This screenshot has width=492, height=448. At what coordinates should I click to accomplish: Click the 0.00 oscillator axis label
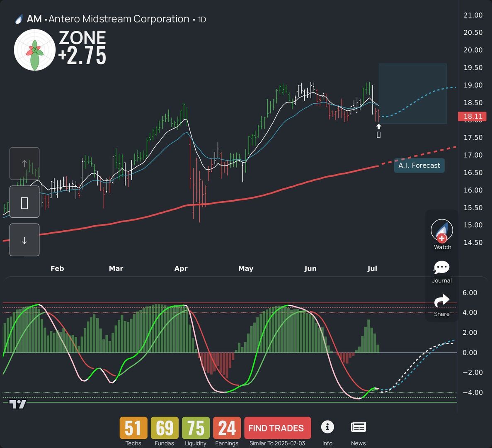point(470,353)
